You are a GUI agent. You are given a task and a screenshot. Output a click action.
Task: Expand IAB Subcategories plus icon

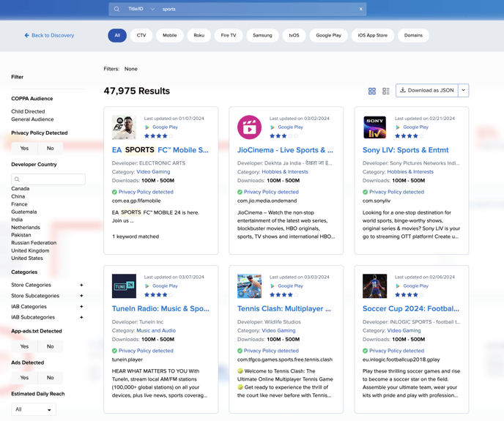81,317
